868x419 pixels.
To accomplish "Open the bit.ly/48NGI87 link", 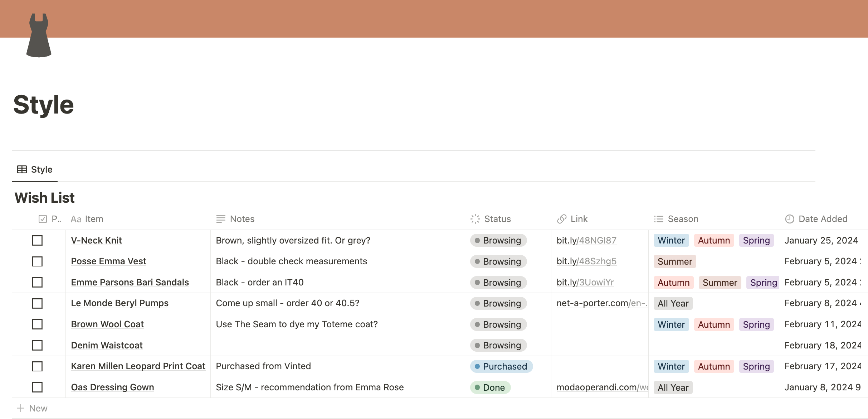I will click(586, 240).
